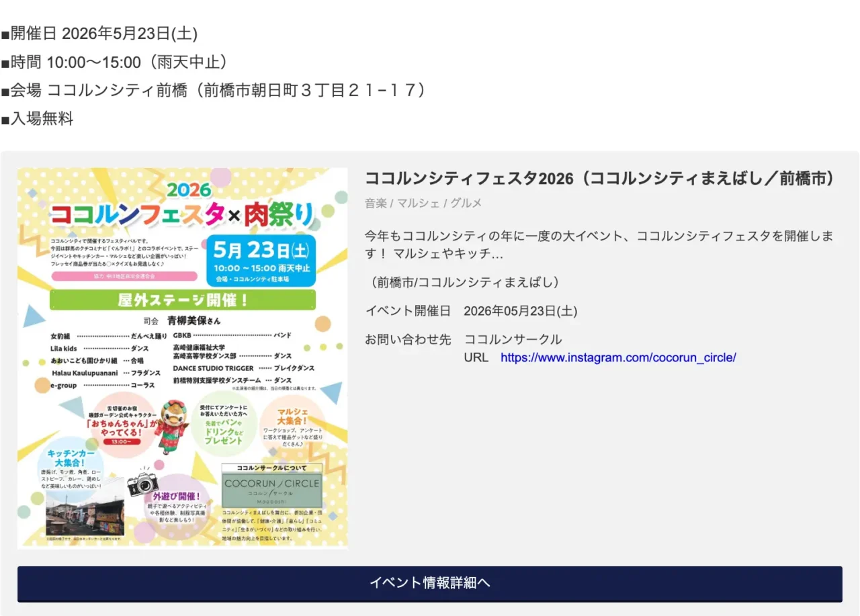This screenshot has height=616, width=860.
Task: Click the 会場 ココルンシティ前橋 address line
Action: coord(214,91)
